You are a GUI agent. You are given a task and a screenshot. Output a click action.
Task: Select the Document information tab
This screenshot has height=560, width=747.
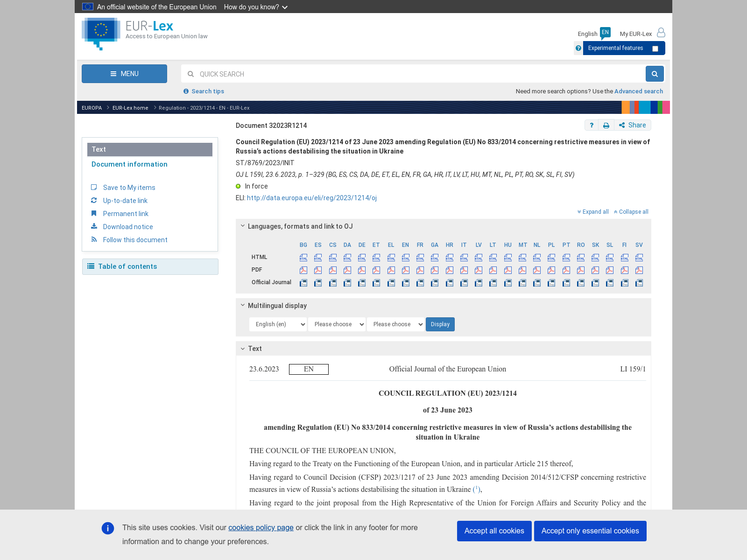129,164
